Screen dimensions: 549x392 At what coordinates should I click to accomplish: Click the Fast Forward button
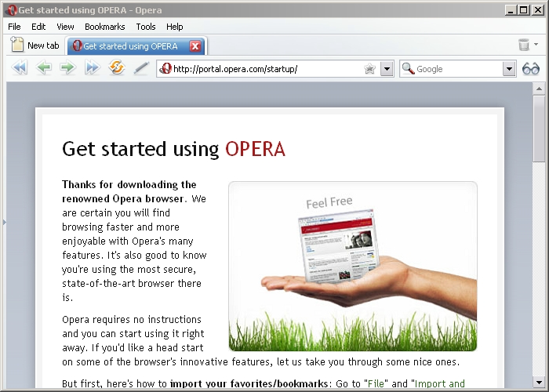92,67
